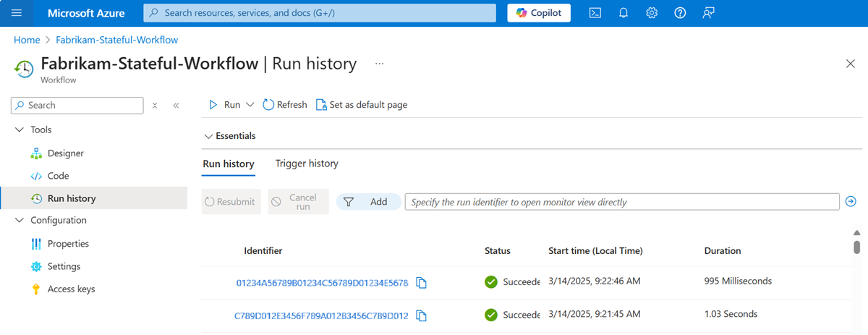Image resolution: width=868 pixels, height=335 pixels.
Task: Switch to the Trigger history tab
Action: (x=307, y=164)
